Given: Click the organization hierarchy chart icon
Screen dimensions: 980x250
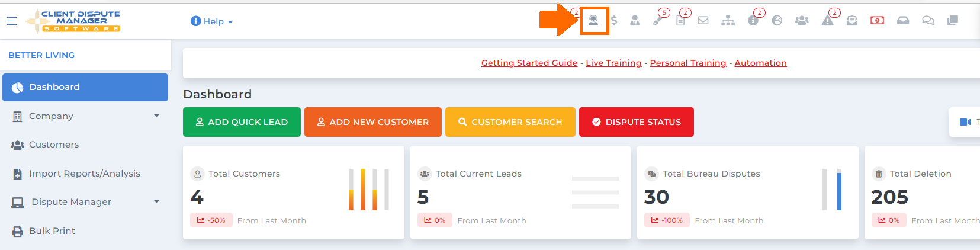Looking at the screenshot, I should click(x=728, y=21).
